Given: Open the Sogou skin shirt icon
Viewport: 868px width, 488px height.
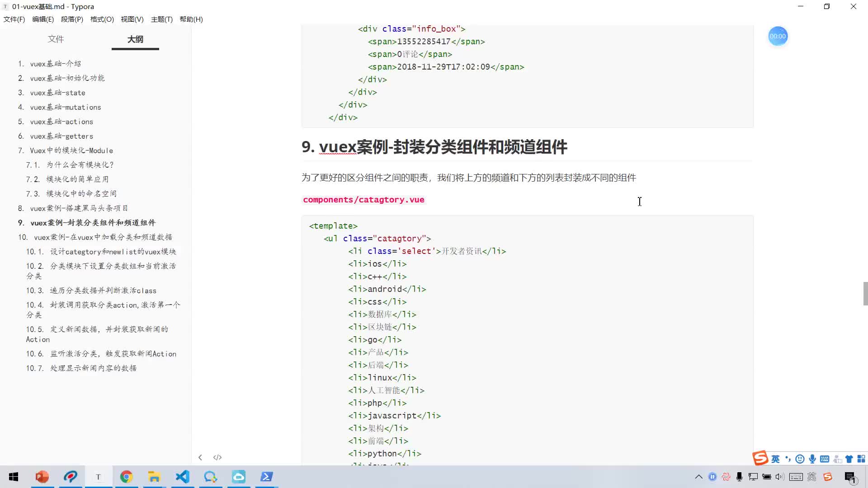Looking at the screenshot, I should (x=849, y=459).
